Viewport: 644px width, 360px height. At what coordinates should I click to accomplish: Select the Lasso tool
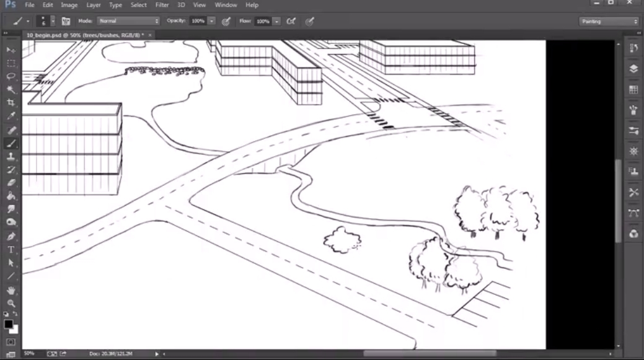(11, 76)
